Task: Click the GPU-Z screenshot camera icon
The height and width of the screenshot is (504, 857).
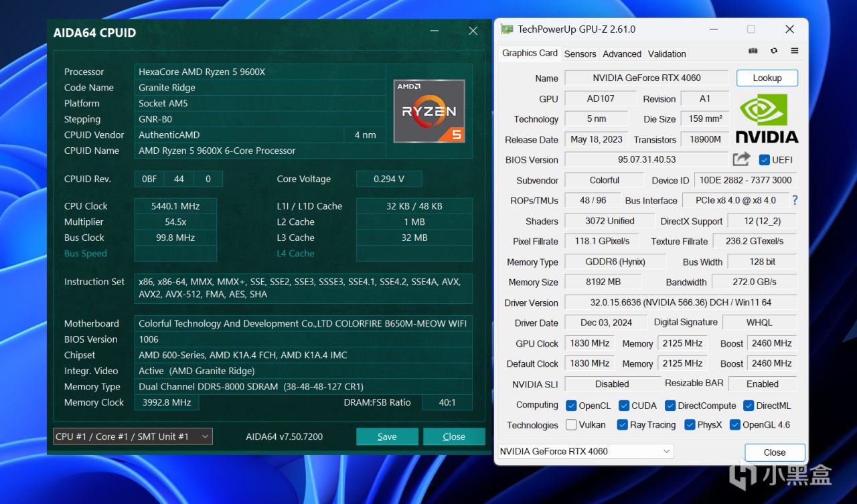Action: [x=753, y=51]
